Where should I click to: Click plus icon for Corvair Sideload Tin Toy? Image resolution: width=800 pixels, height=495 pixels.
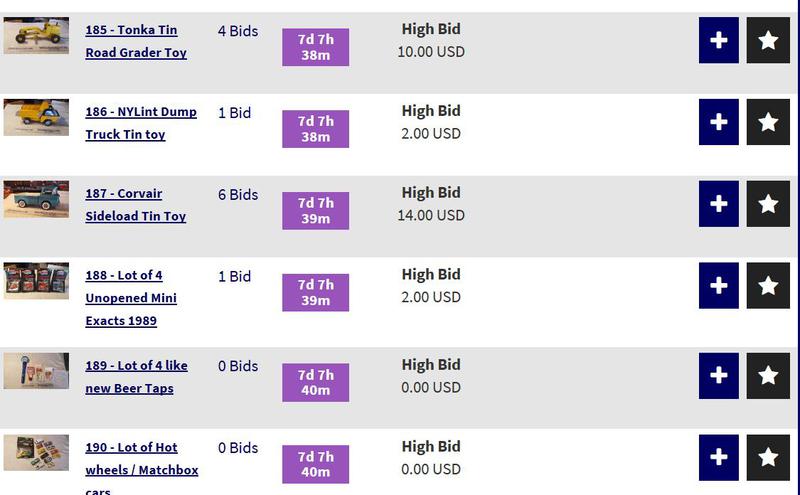718,204
